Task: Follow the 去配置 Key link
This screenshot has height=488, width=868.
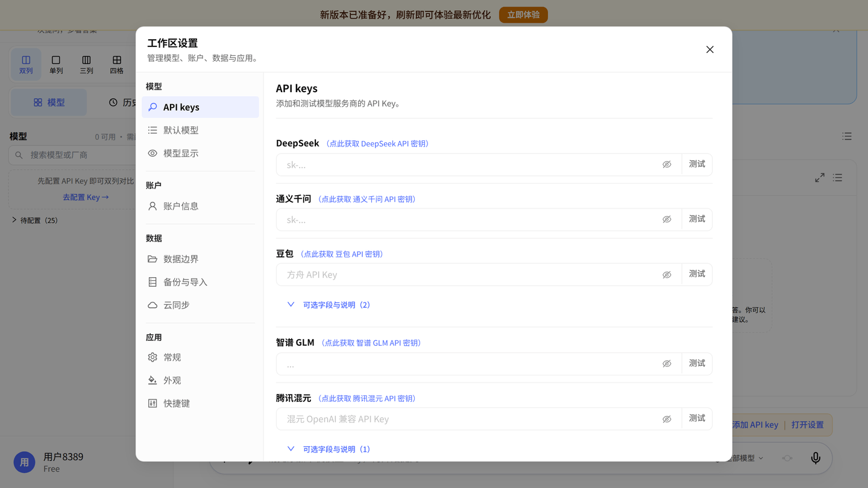Action: (86, 197)
